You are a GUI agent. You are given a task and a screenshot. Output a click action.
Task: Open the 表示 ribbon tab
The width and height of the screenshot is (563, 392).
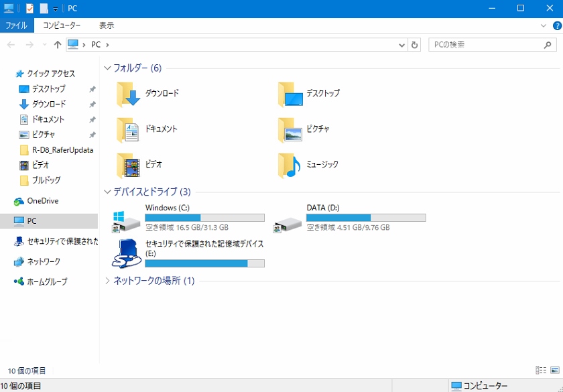pyautogui.click(x=107, y=25)
